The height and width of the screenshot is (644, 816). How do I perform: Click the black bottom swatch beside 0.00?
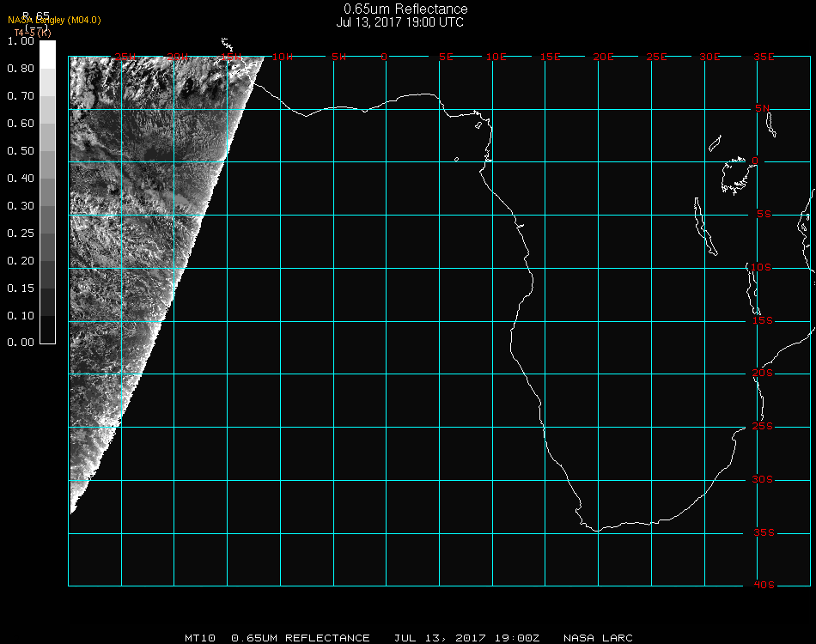[47, 330]
